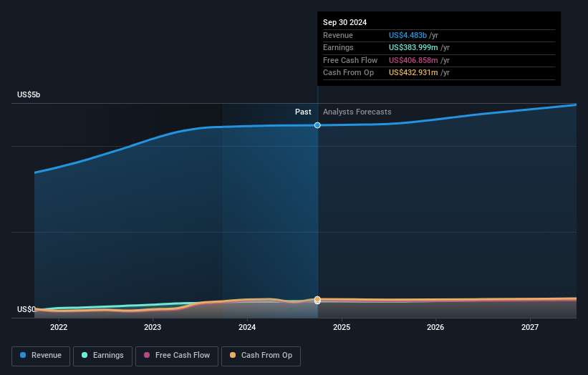Screen dimensions: 588x375
Task: Click the US$0 y-axis label
Action: (x=26, y=309)
